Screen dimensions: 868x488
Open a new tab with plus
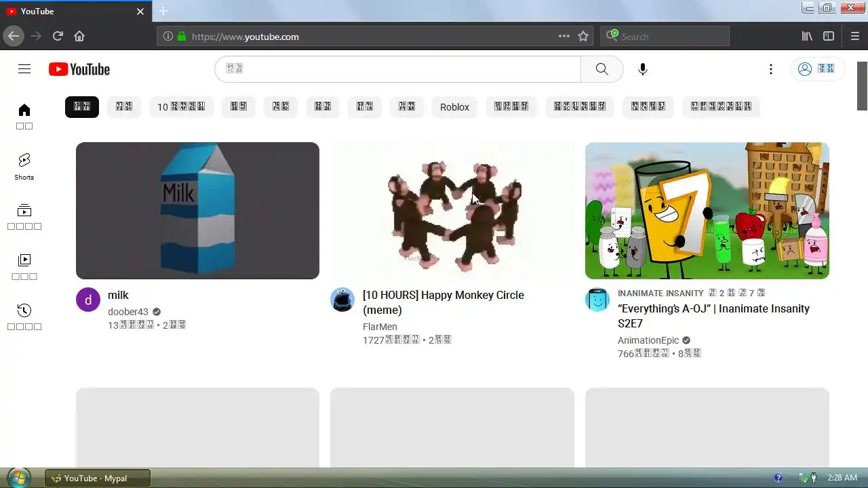click(163, 11)
